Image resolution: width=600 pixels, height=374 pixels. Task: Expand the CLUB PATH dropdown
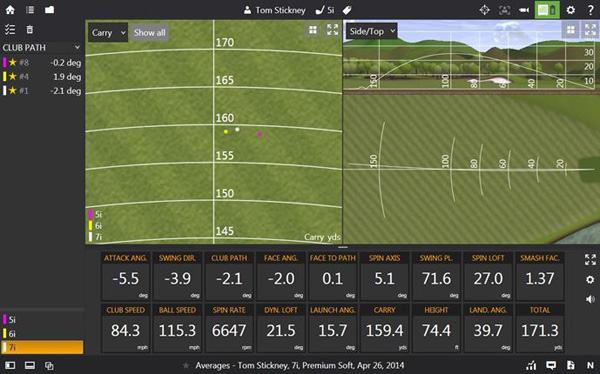(41, 47)
